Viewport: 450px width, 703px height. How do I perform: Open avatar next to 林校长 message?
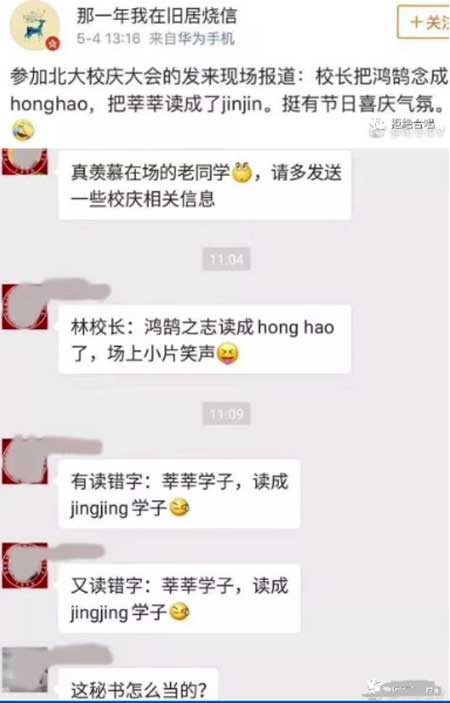(x=25, y=307)
